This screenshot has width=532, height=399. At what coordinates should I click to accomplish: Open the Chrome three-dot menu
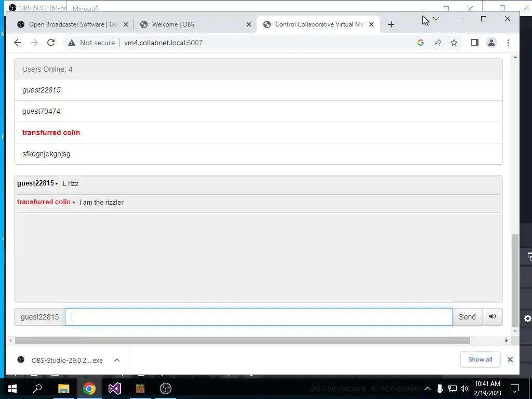pos(508,43)
